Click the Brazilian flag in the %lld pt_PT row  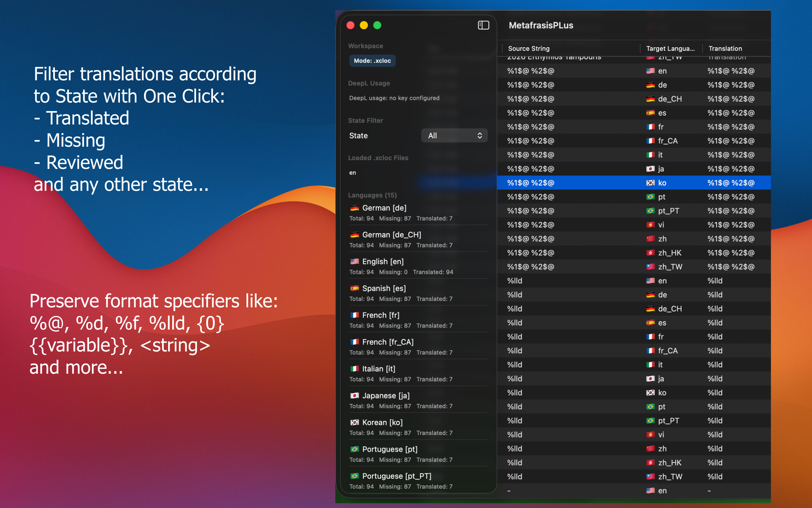(x=650, y=421)
